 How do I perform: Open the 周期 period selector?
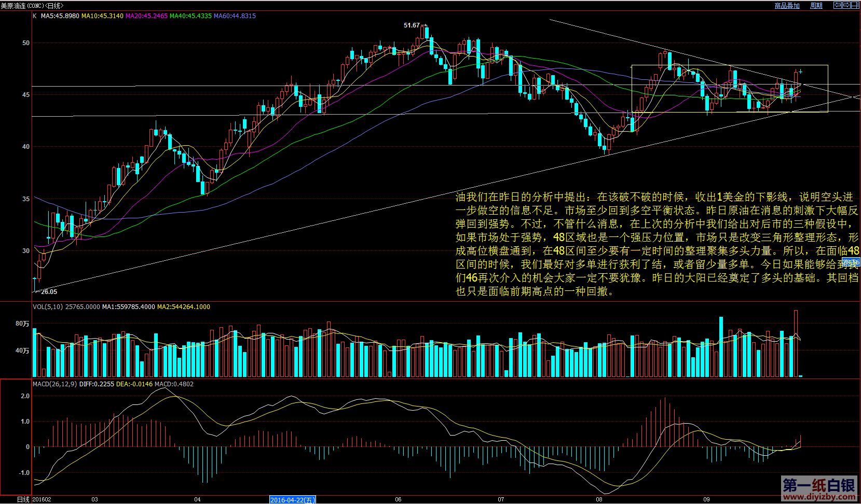(816, 6)
